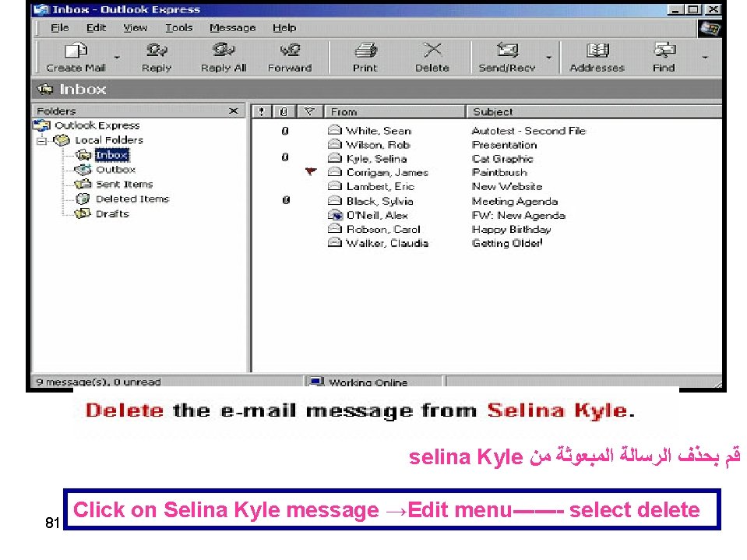Image resolution: width=747 pixels, height=560 pixels.
Task: Click the Create Mail toolbar icon
Action: [76, 50]
